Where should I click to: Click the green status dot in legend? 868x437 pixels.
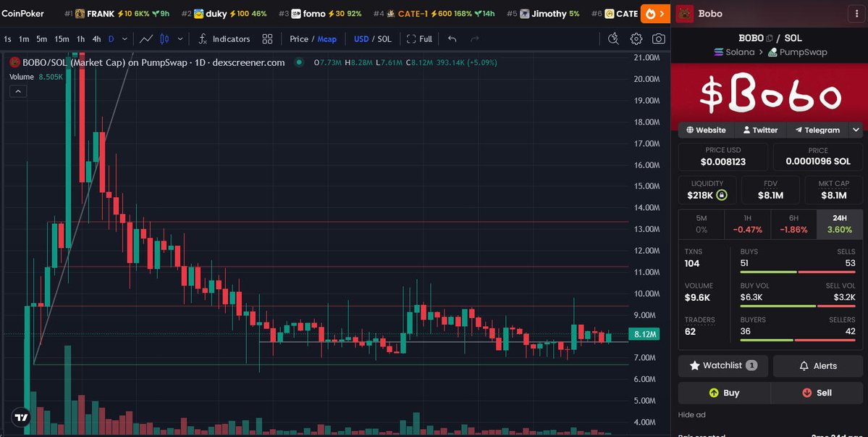299,62
